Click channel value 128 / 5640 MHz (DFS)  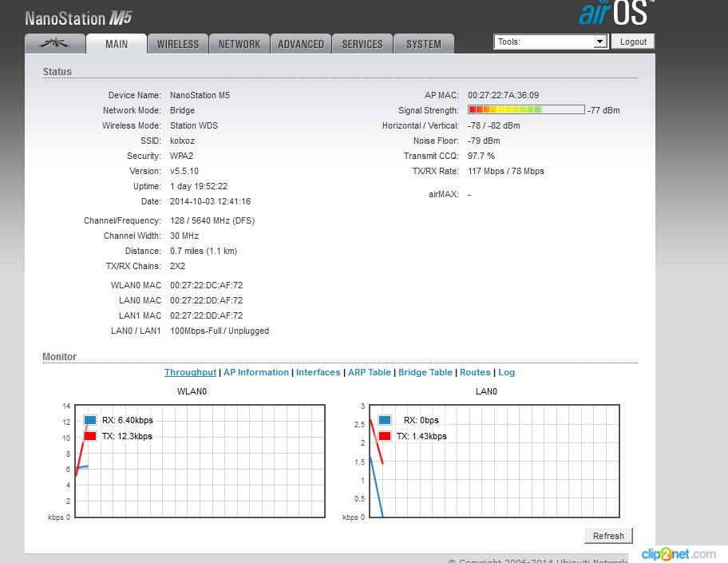212,220
